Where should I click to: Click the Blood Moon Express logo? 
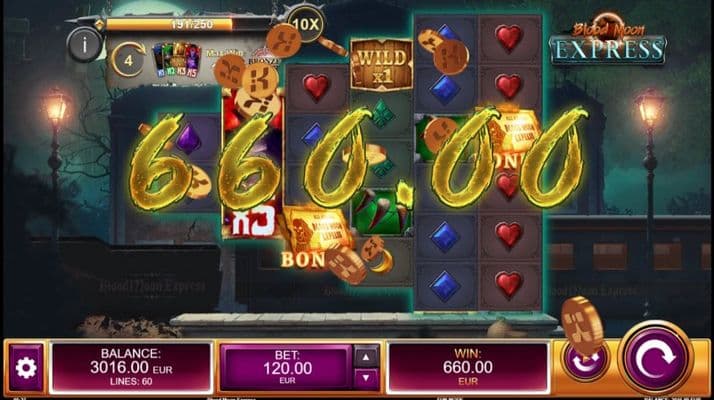click(x=608, y=43)
